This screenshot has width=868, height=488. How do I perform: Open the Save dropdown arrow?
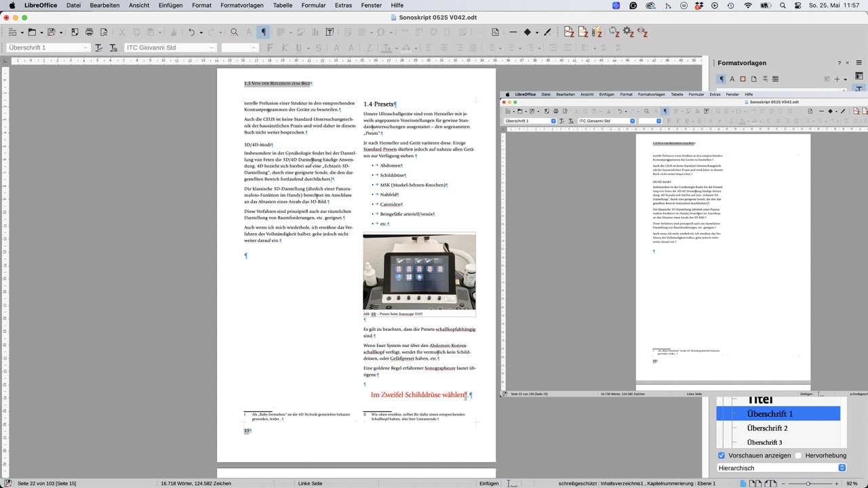point(61,32)
